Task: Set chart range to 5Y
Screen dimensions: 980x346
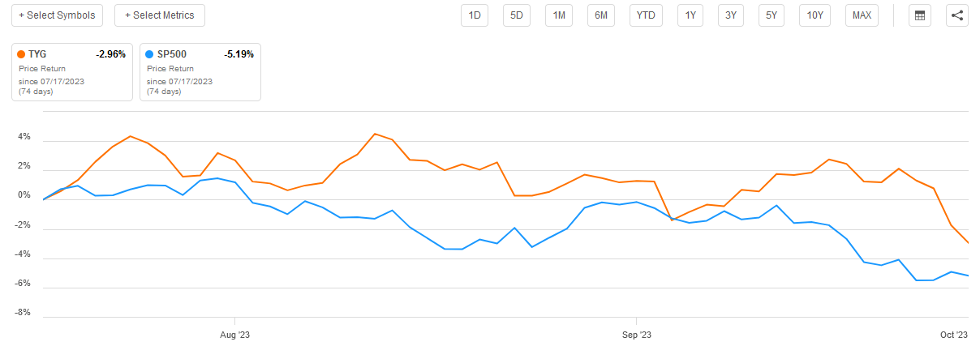Action: pyautogui.click(x=771, y=15)
